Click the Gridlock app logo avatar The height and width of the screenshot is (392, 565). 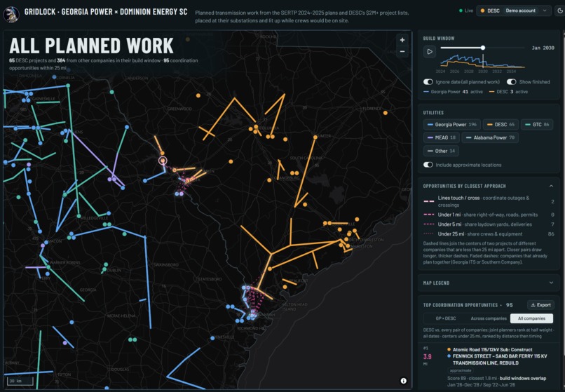(11, 14)
